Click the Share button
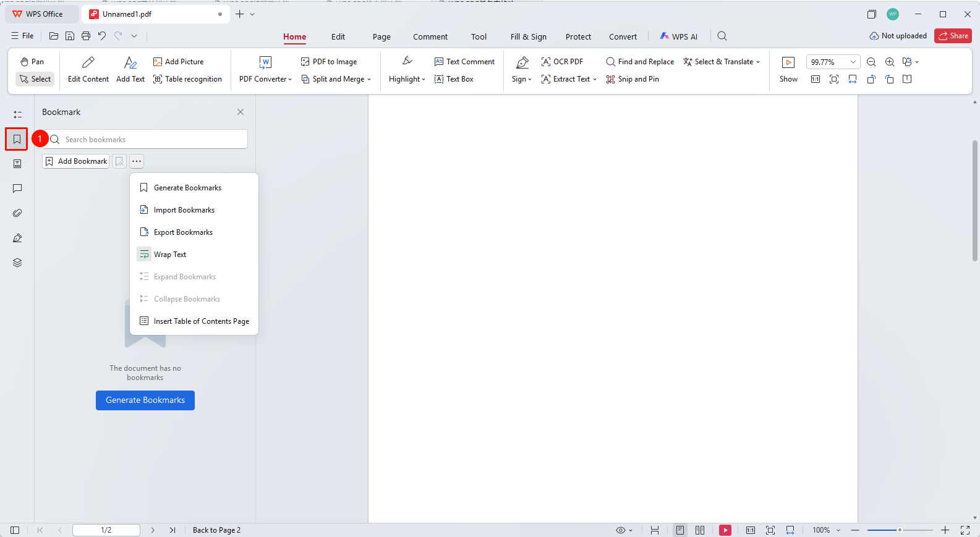 953,36
